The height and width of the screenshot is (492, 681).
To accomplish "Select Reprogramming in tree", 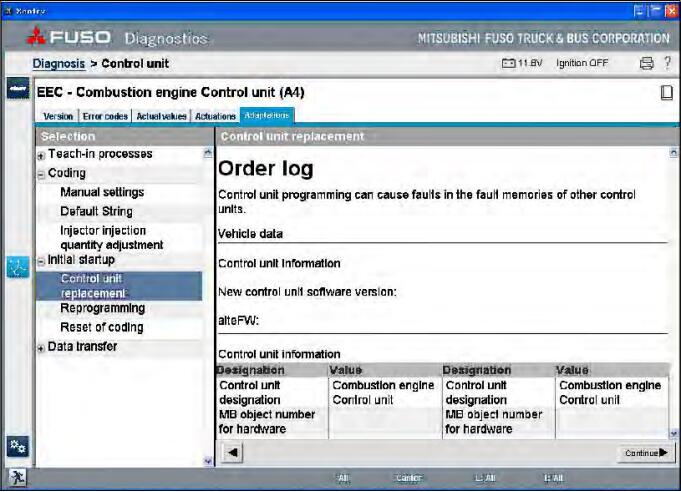I will 103,308.
